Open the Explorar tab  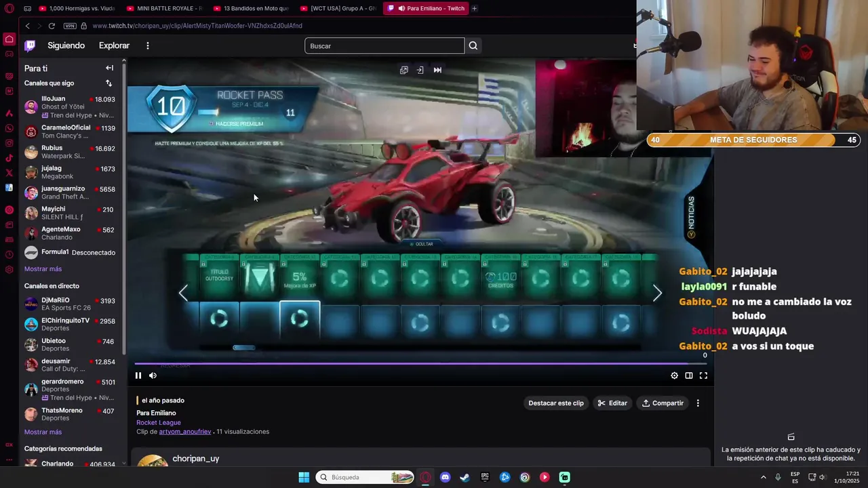[x=114, y=45]
